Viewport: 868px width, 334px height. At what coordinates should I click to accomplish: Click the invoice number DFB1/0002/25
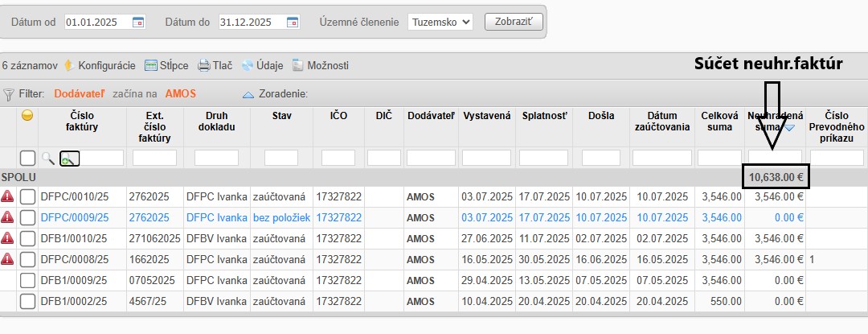pos(74,302)
